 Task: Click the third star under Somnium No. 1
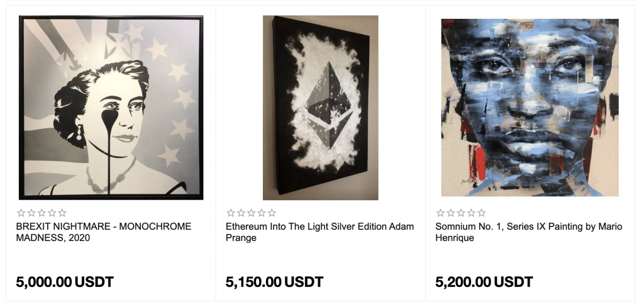pyautogui.click(x=461, y=213)
